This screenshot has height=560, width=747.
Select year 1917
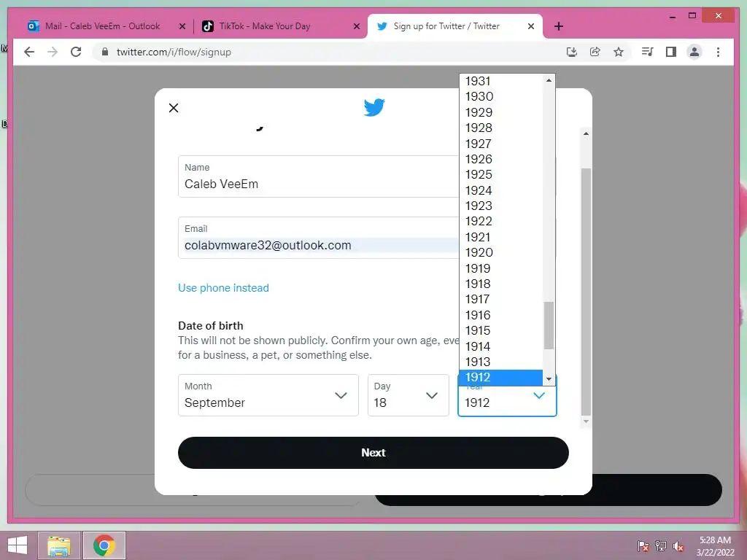[x=500, y=300]
